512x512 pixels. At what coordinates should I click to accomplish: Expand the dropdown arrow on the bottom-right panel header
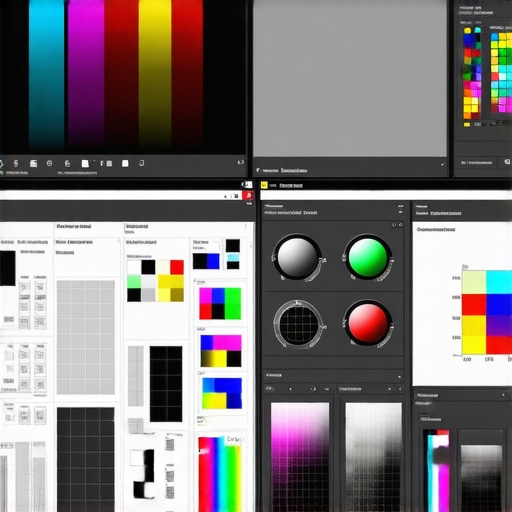tap(504, 395)
